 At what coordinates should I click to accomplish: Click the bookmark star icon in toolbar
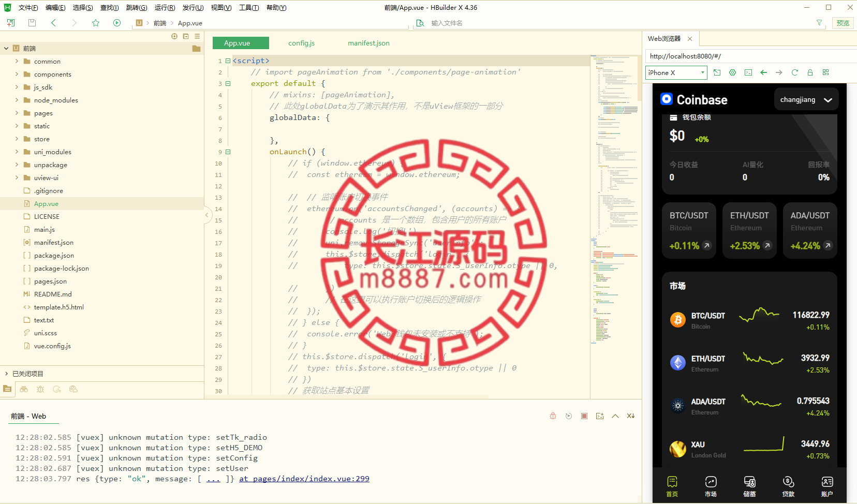click(96, 23)
